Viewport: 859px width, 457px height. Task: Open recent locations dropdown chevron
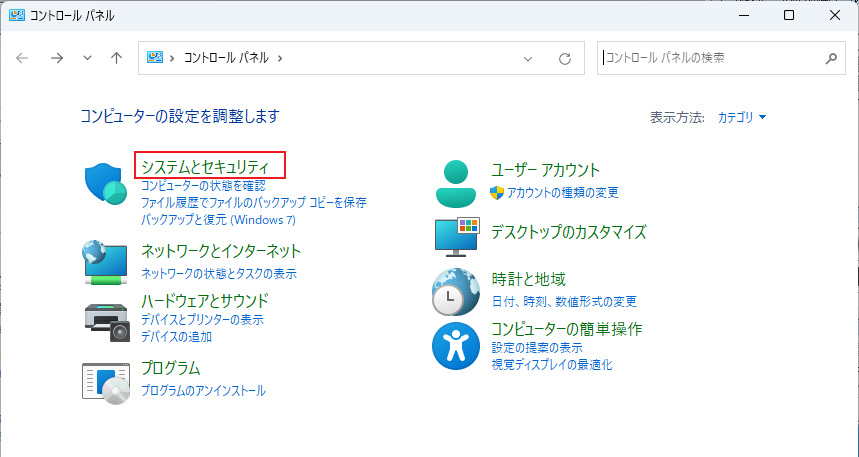click(87, 58)
